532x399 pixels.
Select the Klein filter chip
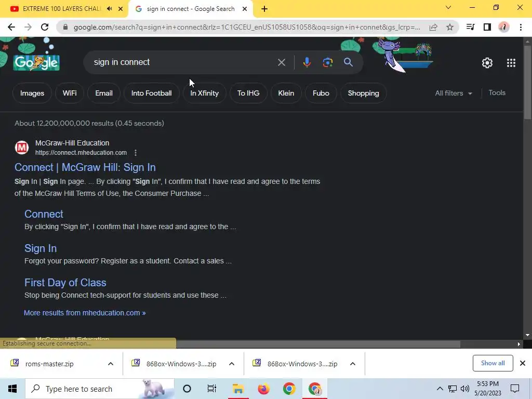tap(286, 94)
